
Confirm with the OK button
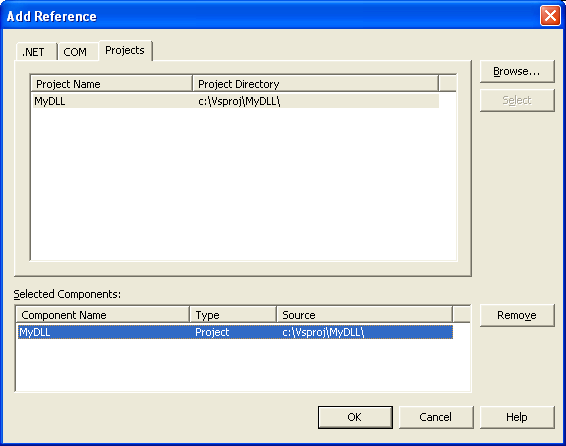pos(355,417)
